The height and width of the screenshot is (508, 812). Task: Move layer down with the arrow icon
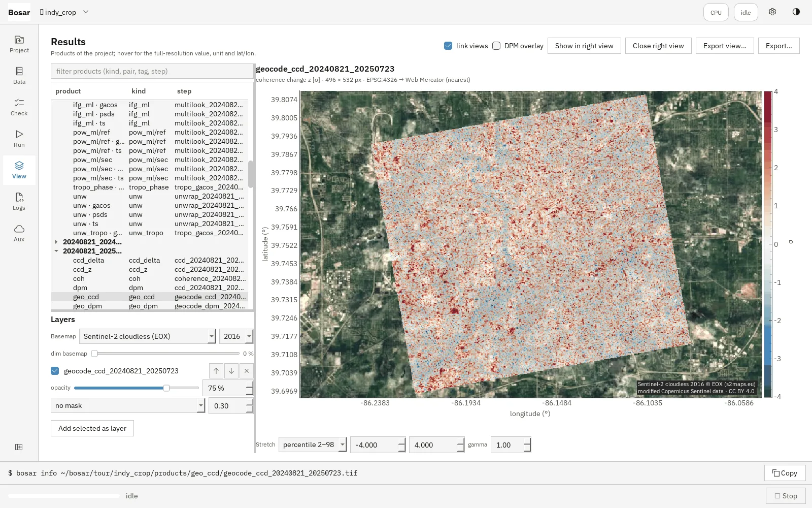coord(231,371)
